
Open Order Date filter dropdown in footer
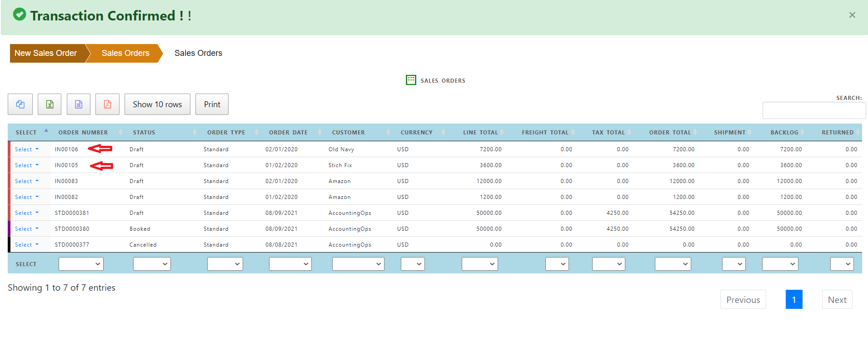tap(290, 264)
